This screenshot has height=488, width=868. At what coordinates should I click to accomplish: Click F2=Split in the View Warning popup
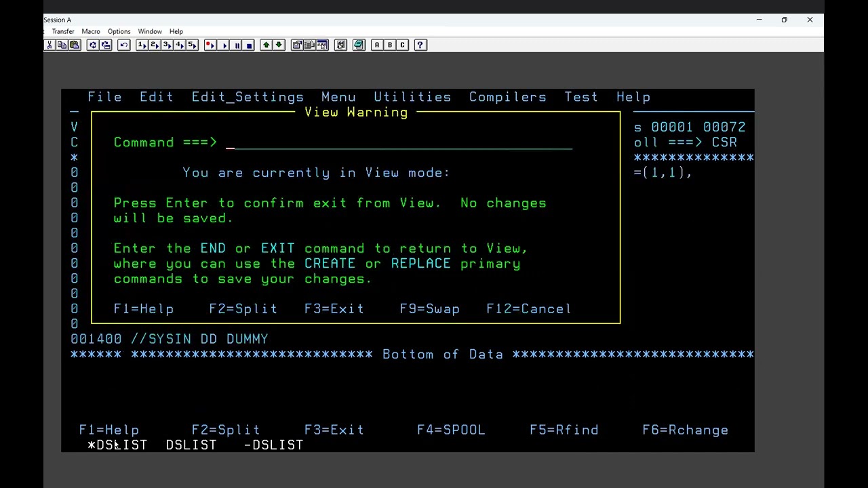click(243, 309)
